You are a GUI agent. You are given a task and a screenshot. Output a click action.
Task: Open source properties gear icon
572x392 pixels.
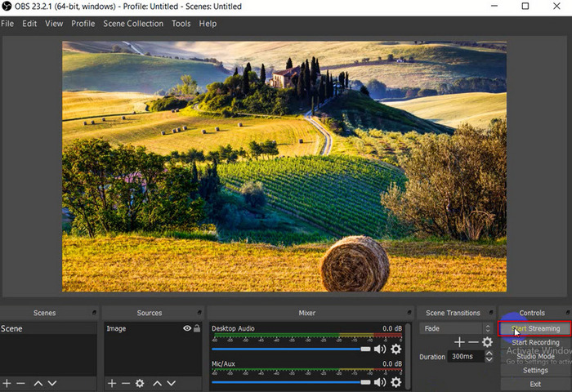point(140,383)
